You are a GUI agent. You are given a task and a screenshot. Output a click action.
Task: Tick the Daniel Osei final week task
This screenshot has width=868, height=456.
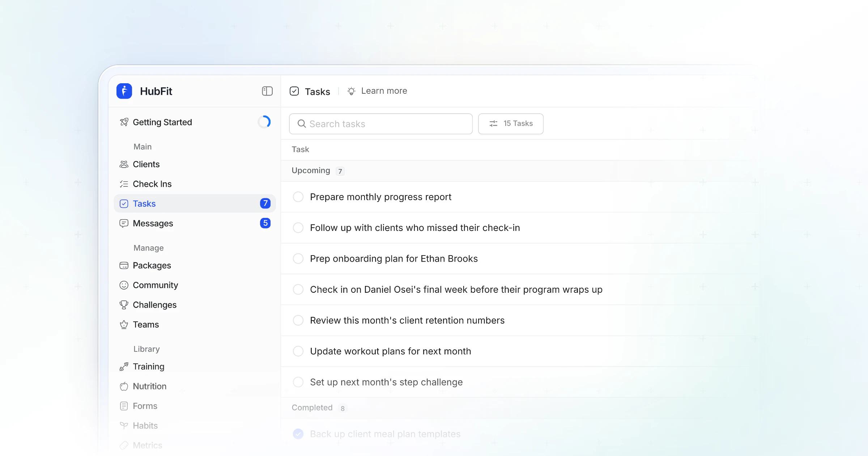pos(298,290)
